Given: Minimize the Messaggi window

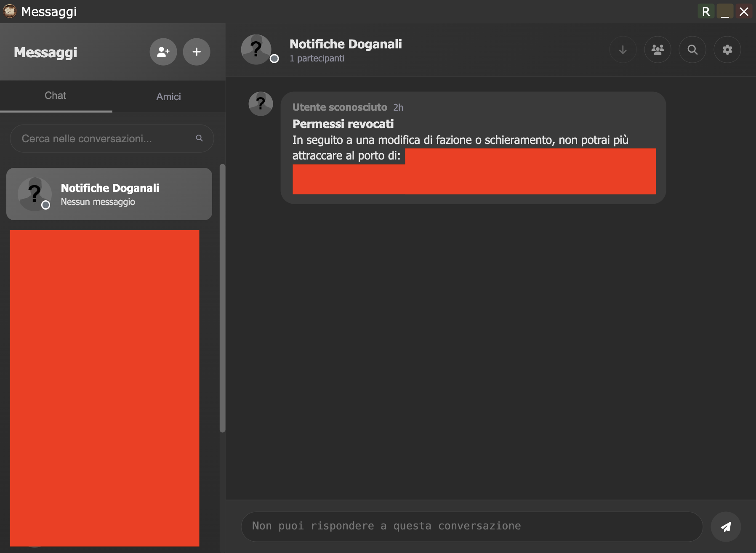Looking at the screenshot, I should 725,11.
